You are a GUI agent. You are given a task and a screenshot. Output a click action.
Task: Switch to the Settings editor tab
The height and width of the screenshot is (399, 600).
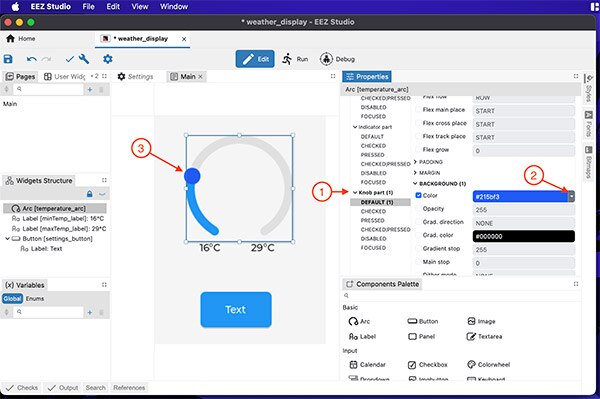tap(135, 77)
